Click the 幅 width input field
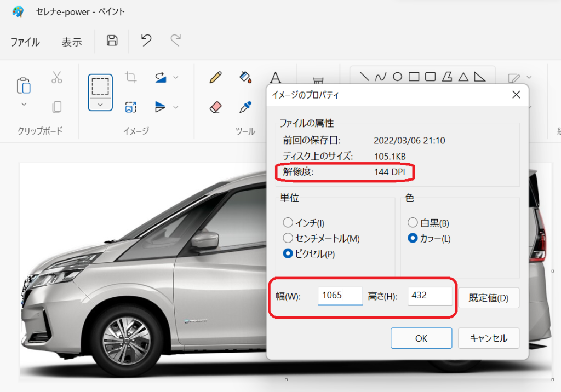 (x=340, y=296)
